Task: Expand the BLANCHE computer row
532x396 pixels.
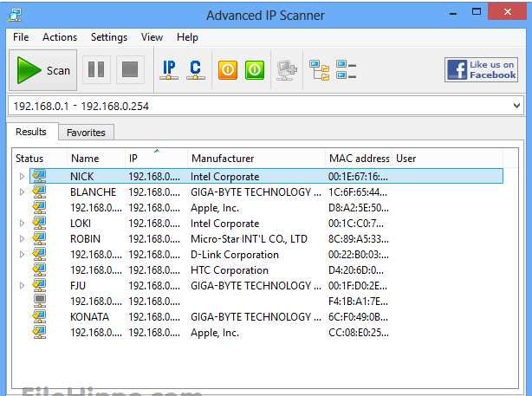Action: click(x=22, y=192)
